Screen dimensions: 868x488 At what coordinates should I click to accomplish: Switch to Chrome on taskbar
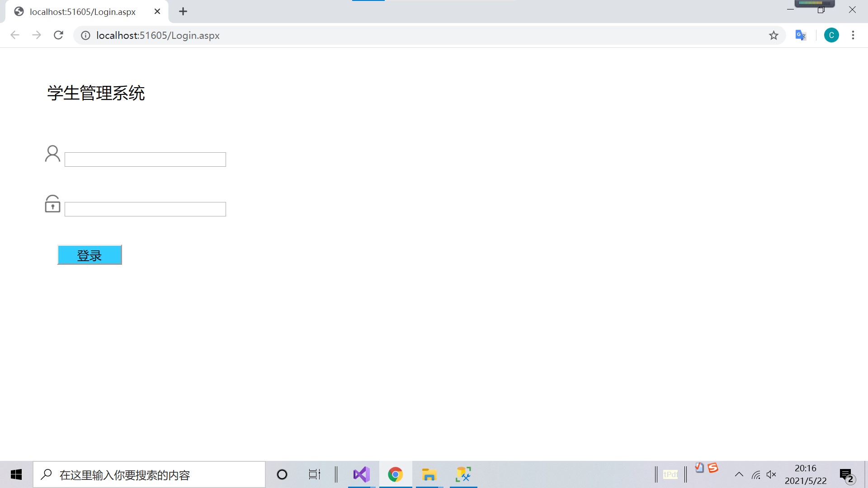(x=396, y=474)
